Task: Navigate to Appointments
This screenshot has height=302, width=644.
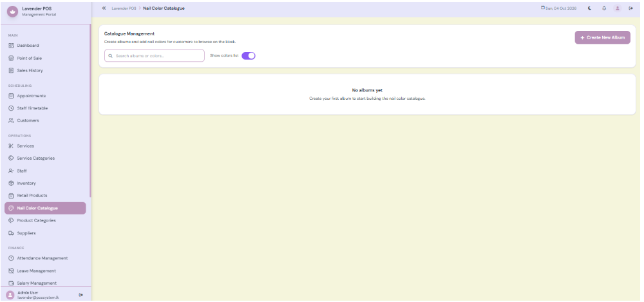Action: click(45, 96)
